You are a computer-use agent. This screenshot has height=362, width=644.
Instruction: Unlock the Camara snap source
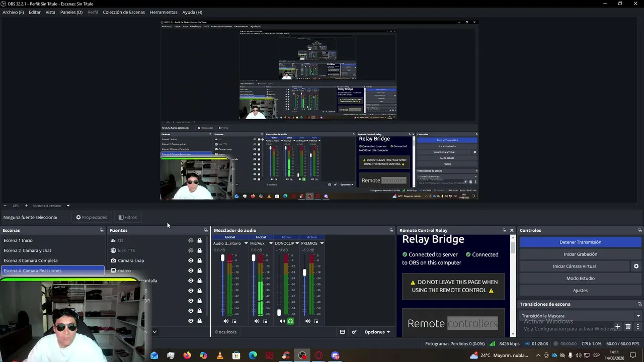(200, 260)
